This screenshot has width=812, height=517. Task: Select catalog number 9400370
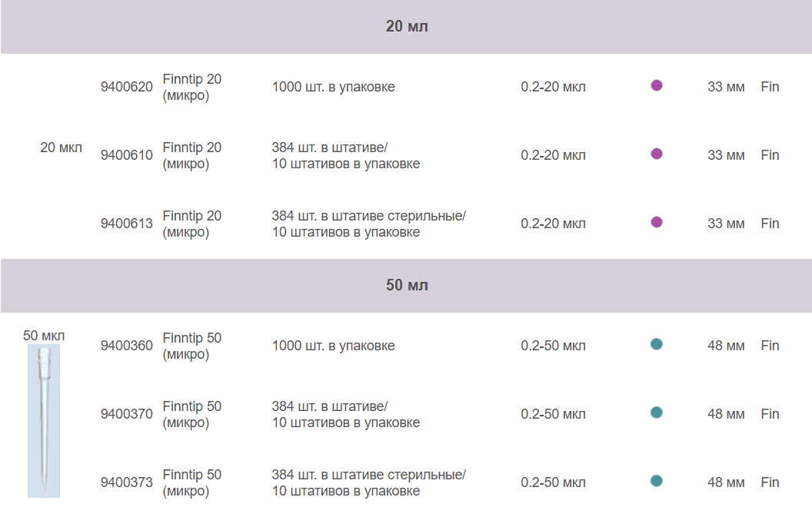pyautogui.click(x=127, y=414)
